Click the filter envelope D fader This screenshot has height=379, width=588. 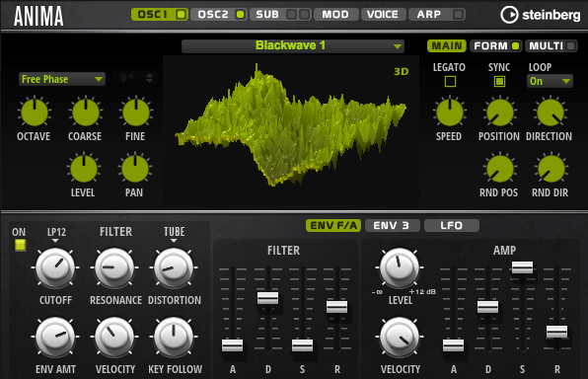pos(267,298)
